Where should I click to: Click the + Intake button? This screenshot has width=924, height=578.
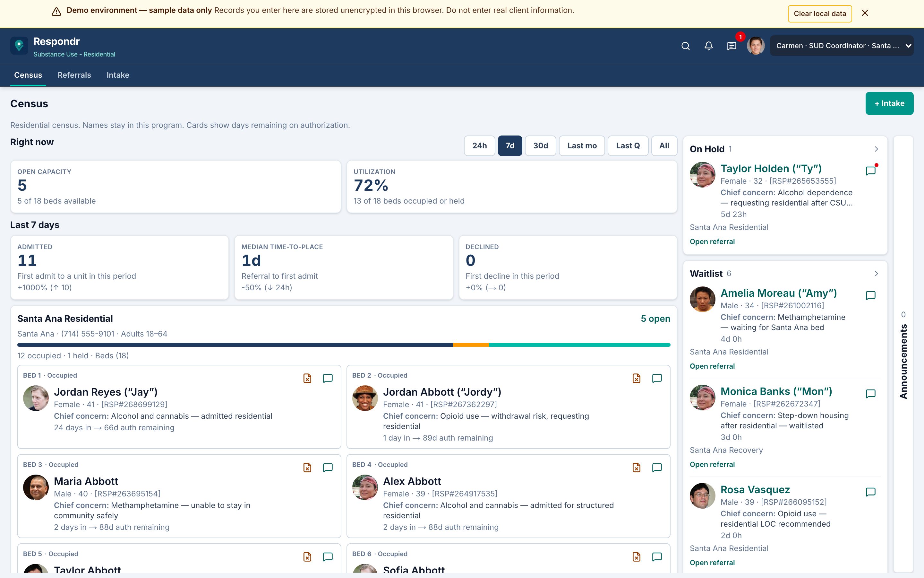tap(889, 103)
